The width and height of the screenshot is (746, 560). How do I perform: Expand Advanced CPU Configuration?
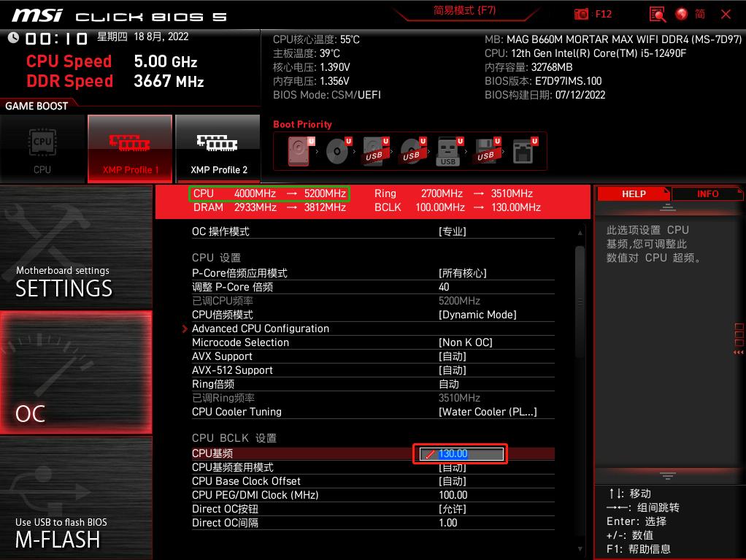pyautogui.click(x=261, y=328)
